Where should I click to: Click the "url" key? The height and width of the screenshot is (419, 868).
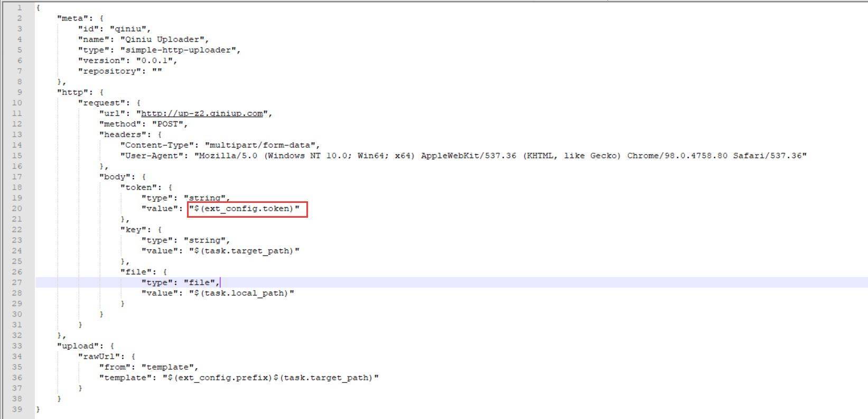pos(112,114)
